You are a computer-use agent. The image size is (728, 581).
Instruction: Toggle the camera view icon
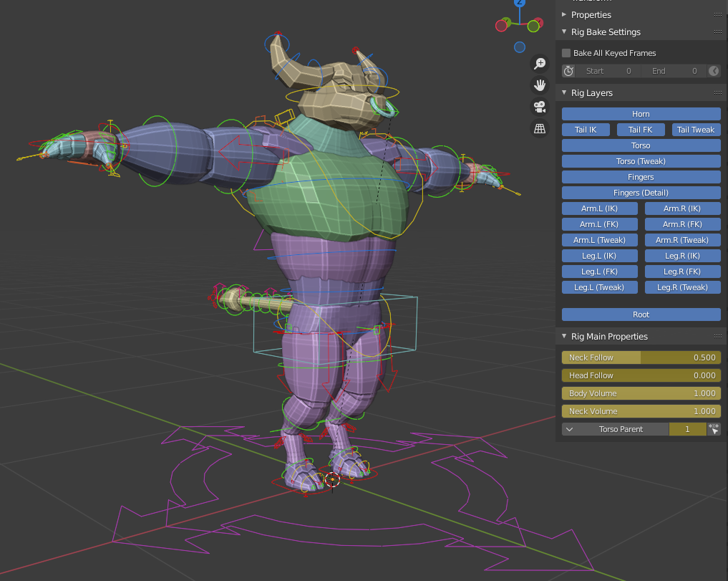(x=540, y=107)
